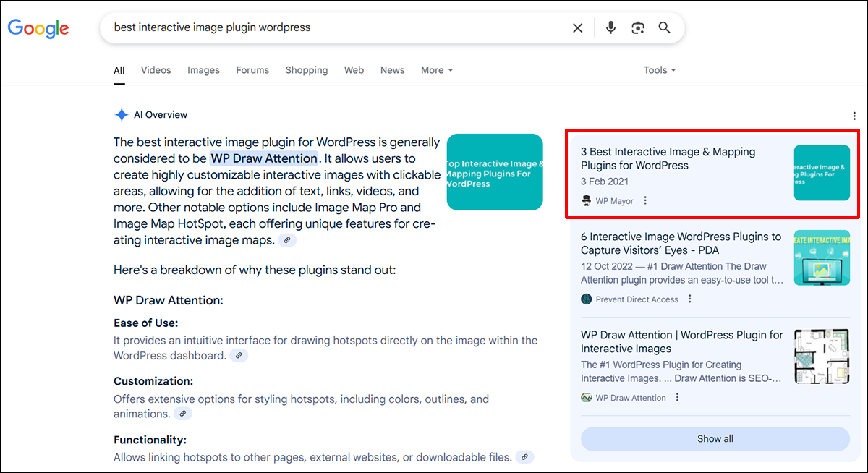Screen dimensions: 868x473
Task: Open the teal AI Overview thumbnail image
Action: tap(495, 172)
